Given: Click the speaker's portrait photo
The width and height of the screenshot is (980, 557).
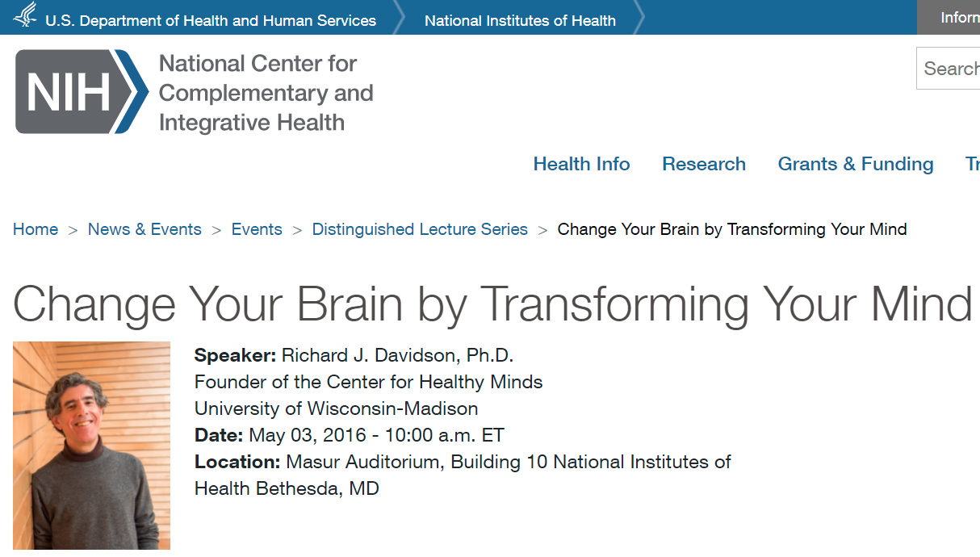Looking at the screenshot, I should click(x=91, y=445).
